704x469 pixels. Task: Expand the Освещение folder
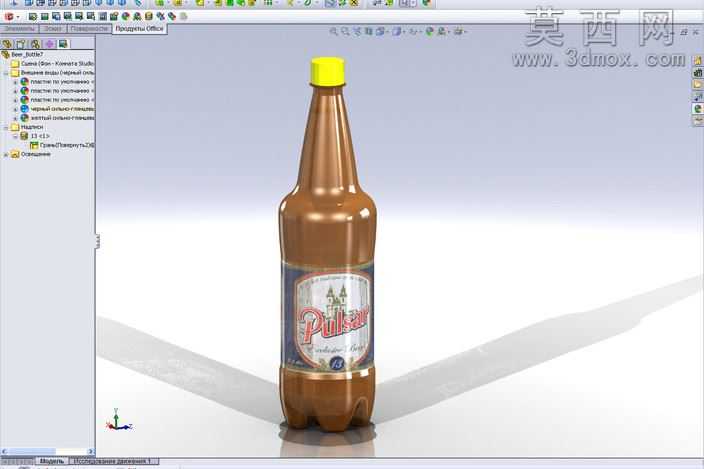6,154
